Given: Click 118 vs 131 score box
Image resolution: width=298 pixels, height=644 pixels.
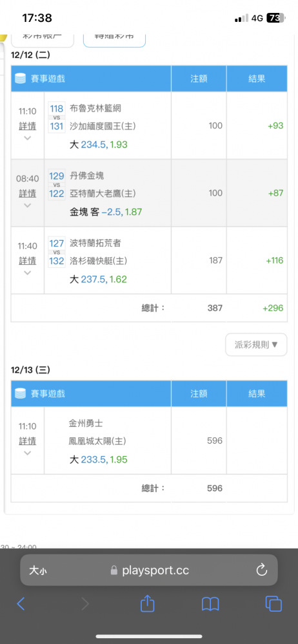Looking at the screenshot, I should [57, 117].
